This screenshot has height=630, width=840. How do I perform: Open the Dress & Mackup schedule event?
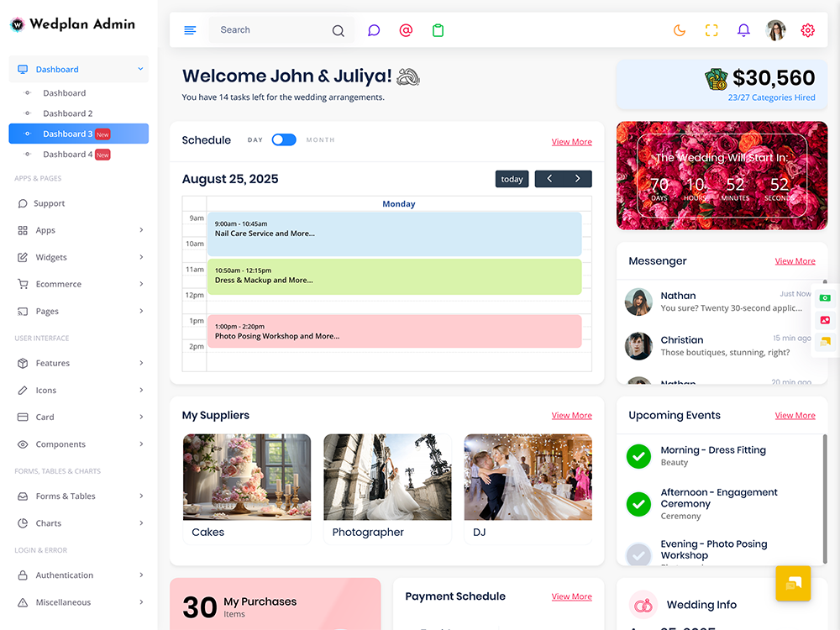(394, 277)
